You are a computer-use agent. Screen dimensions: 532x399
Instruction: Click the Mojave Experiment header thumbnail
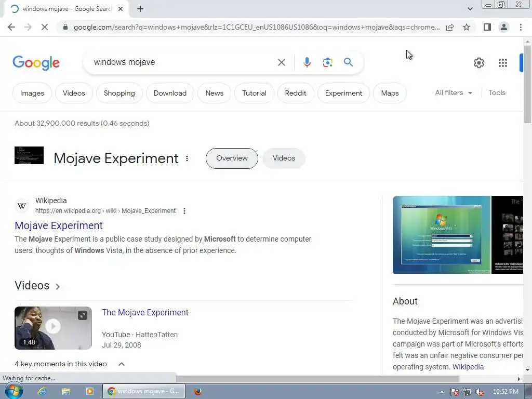coord(29,155)
